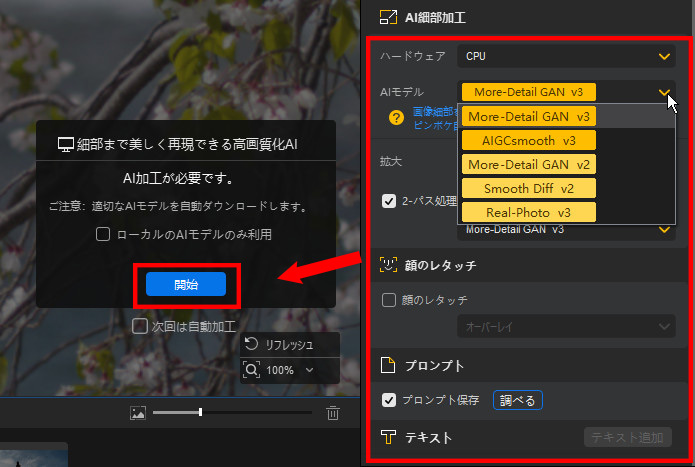Click the ハードウェア label
Screen dimensions: 695x467
click(412, 56)
